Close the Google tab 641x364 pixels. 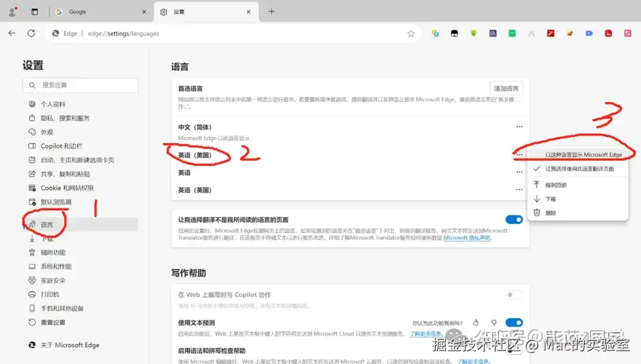point(144,12)
